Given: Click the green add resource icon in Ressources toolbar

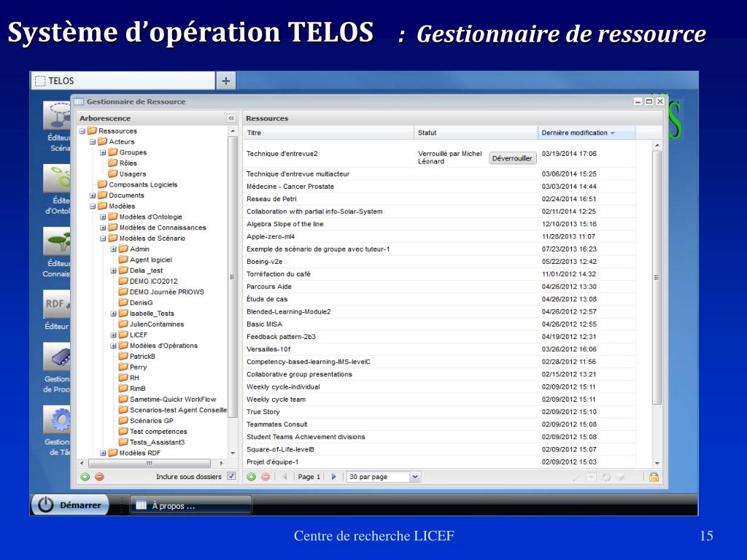Looking at the screenshot, I should pyautogui.click(x=251, y=477).
